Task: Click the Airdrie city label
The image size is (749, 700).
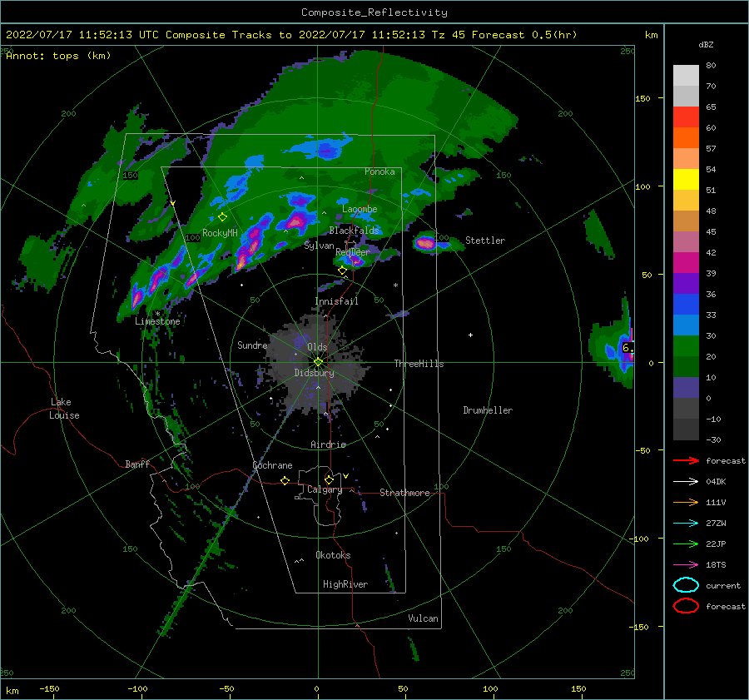Action: click(328, 444)
